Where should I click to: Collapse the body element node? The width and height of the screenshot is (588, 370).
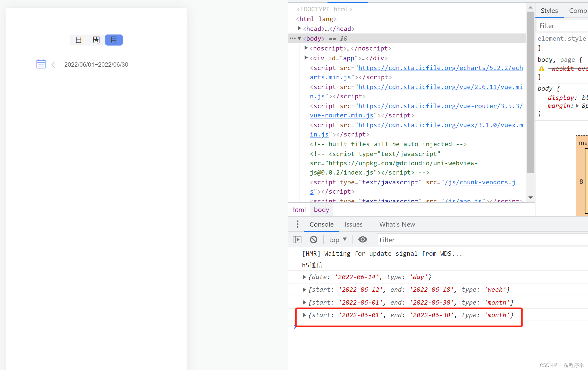(299, 38)
